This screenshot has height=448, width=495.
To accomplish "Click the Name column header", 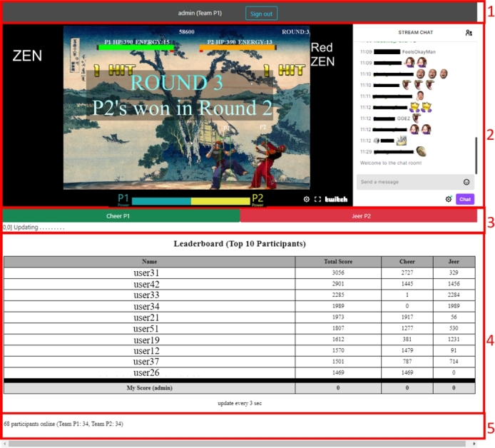I will 149,261.
